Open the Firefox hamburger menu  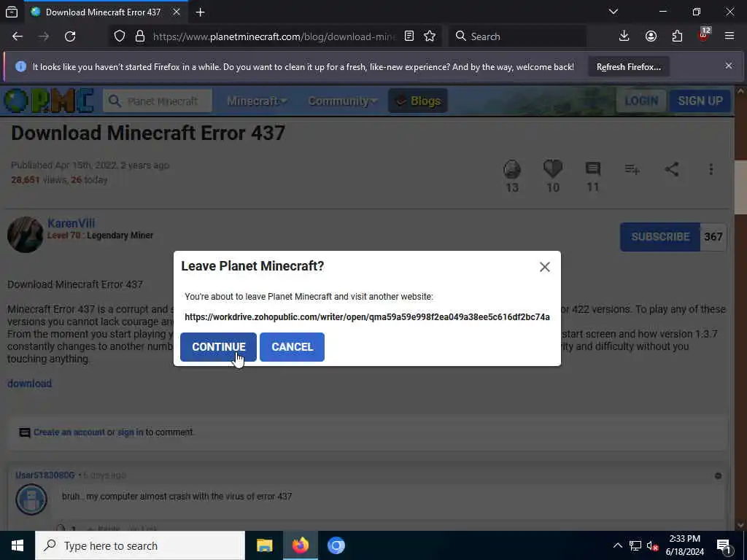[729, 36]
